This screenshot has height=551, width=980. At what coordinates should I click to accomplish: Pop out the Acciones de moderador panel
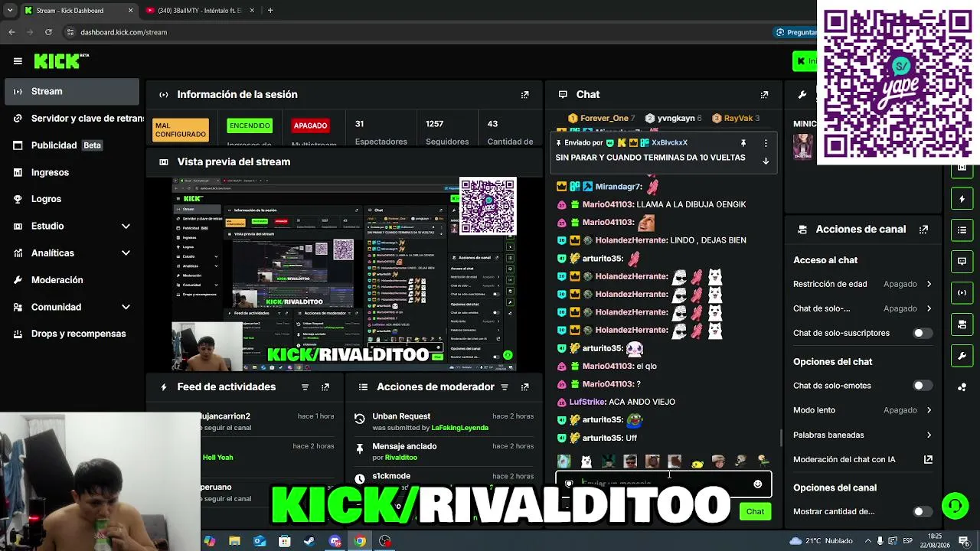click(524, 387)
